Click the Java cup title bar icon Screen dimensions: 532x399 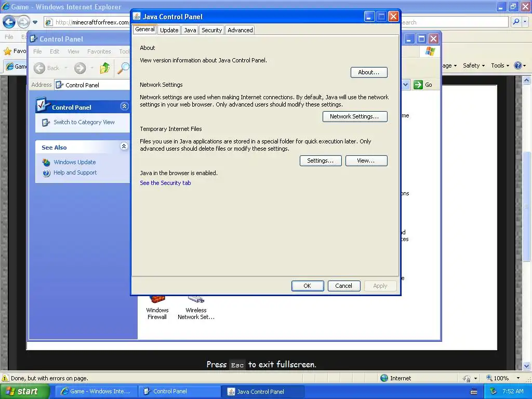[x=137, y=16]
